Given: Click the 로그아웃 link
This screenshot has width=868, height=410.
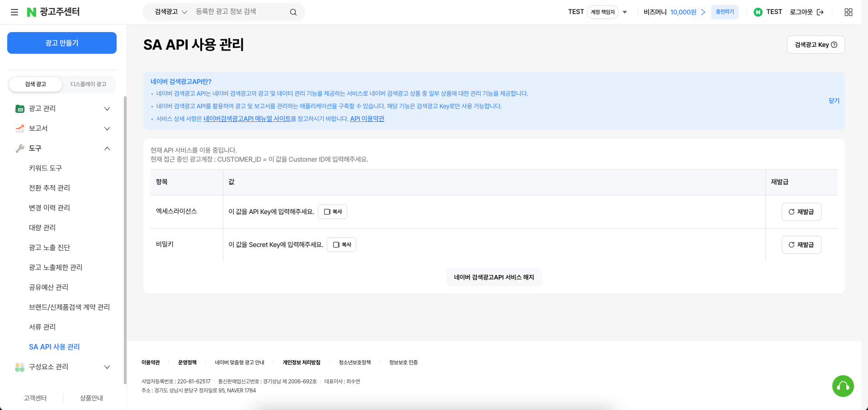Looking at the screenshot, I should (801, 12).
